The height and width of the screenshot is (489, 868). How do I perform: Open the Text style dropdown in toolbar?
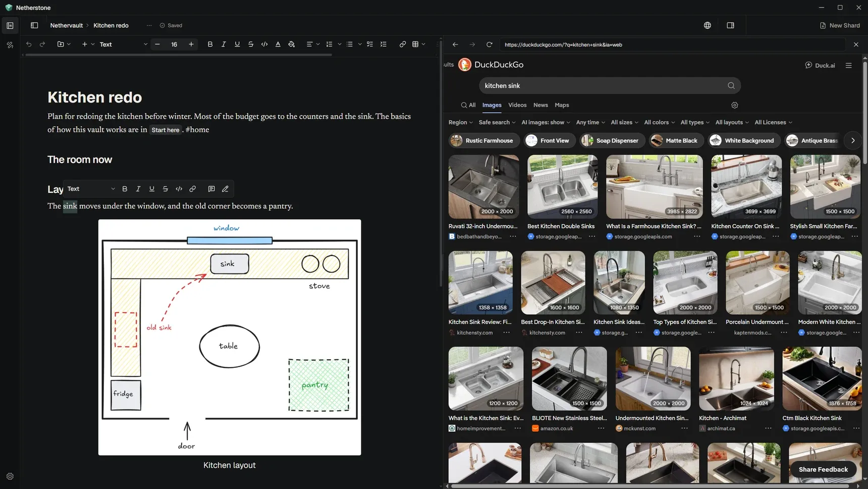pos(124,44)
